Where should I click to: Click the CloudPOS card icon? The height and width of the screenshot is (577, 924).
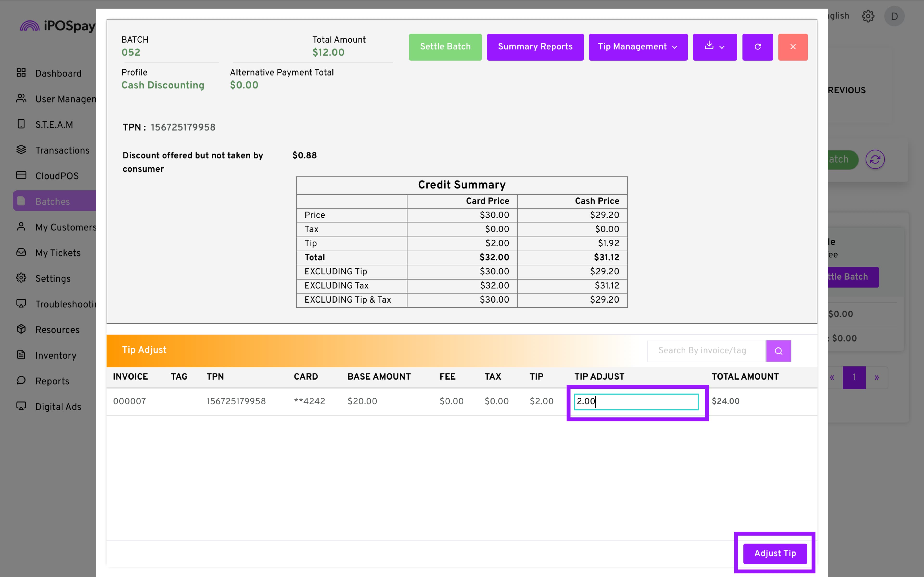click(21, 176)
